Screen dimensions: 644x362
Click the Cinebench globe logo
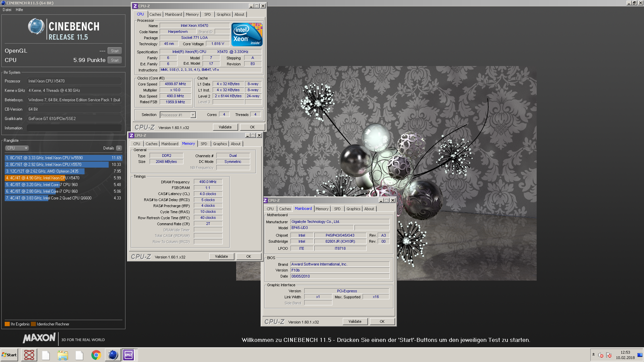pyautogui.click(x=36, y=26)
